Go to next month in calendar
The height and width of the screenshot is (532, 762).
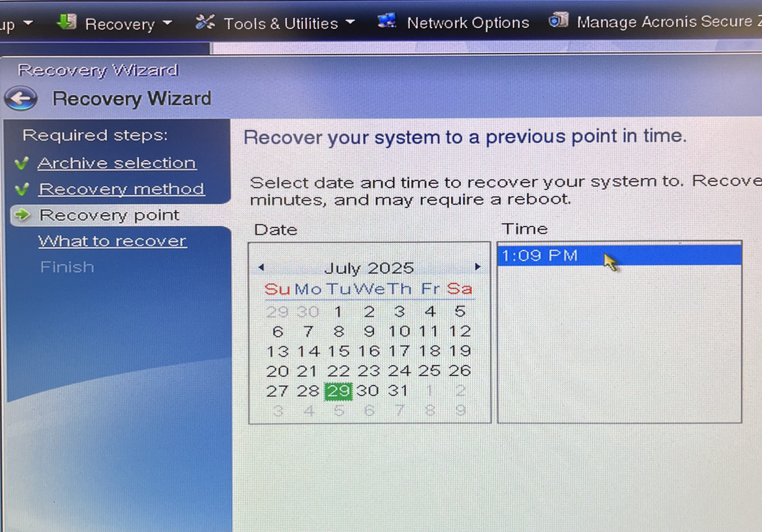tap(478, 266)
